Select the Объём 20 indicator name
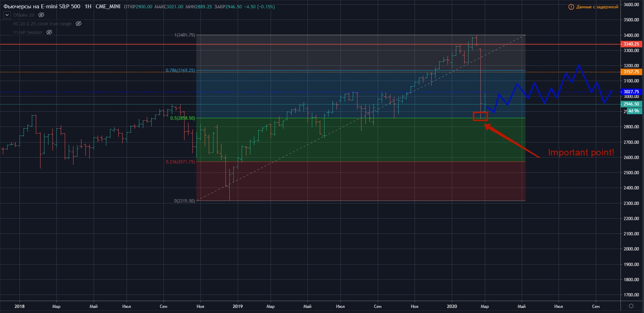Screen dimensions: 644x313 (24, 15)
